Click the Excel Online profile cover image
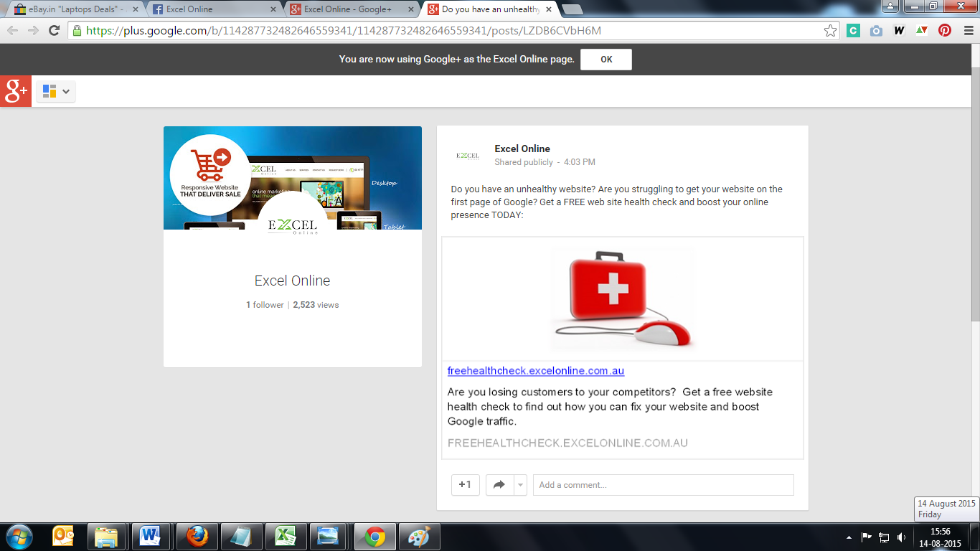980x551 pixels. pyautogui.click(x=293, y=178)
